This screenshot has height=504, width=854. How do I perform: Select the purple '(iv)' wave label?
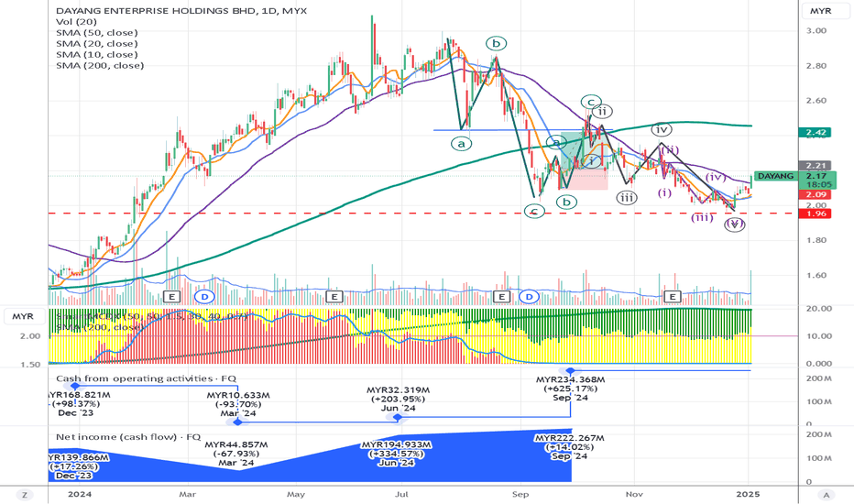click(717, 177)
